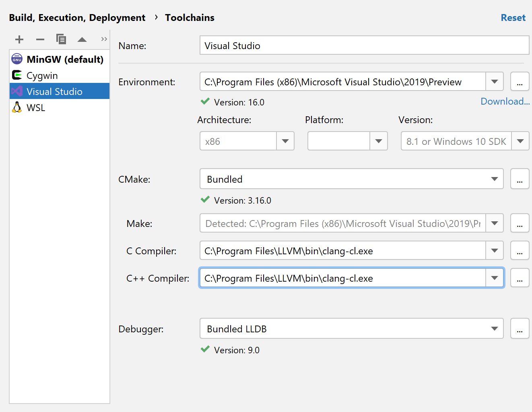Click C Compiler path field
The image size is (532, 412).
[x=342, y=251]
